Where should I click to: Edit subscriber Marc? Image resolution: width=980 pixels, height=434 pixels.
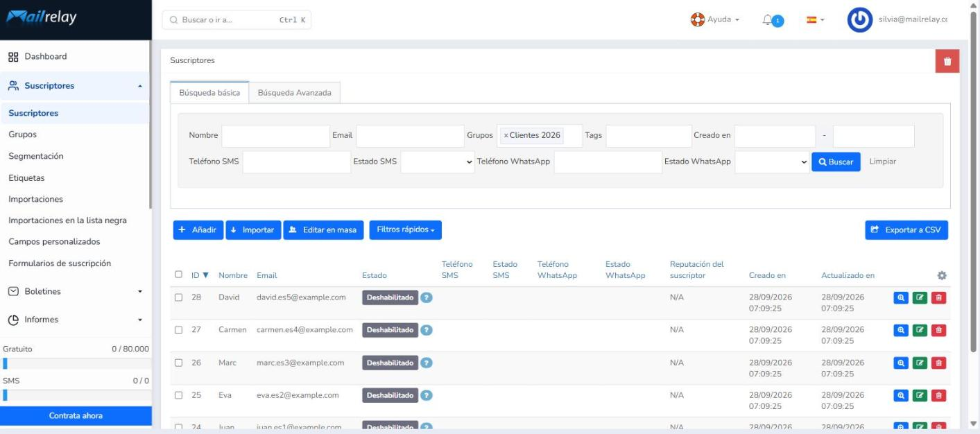click(920, 363)
